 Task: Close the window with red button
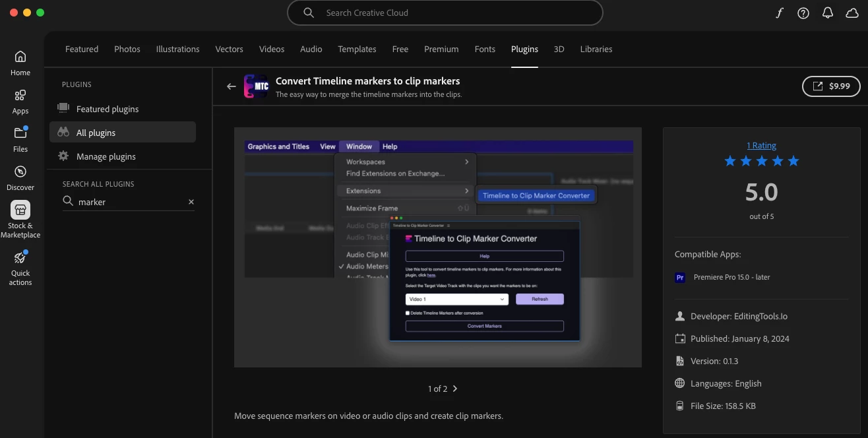pyautogui.click(x=14, y=13)
